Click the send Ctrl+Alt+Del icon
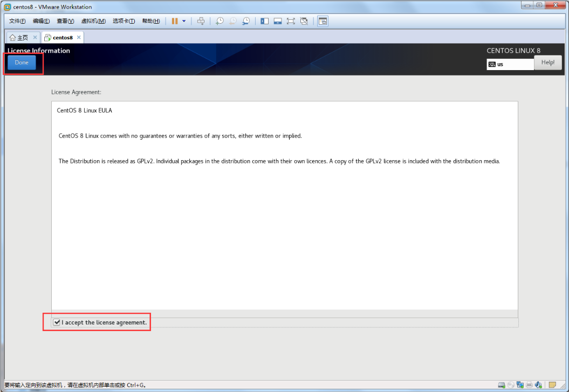This screenshot has width=569, height=392. coord(201,21)
